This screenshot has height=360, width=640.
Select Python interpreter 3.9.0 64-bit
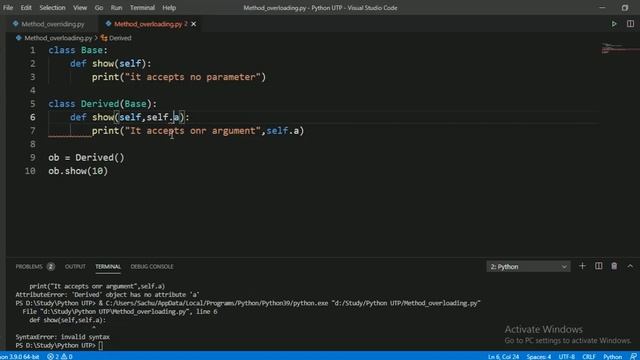click(x=20, y=356)
